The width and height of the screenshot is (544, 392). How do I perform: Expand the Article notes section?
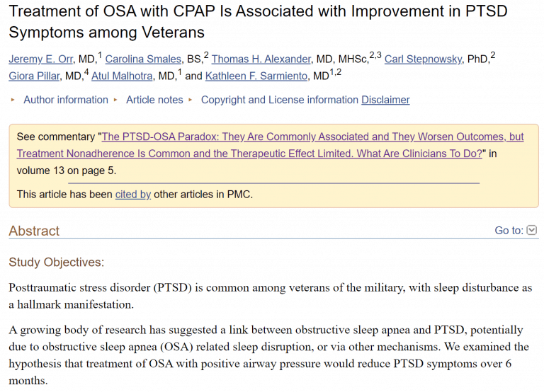(x=154, y=100)
